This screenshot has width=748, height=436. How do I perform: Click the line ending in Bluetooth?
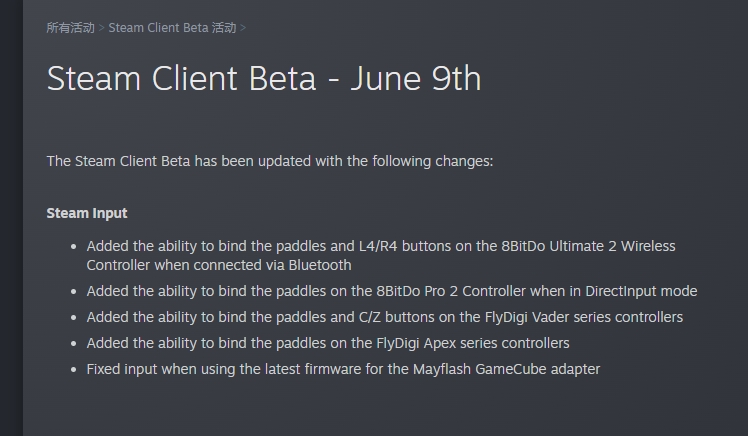[x=219, y=265]
